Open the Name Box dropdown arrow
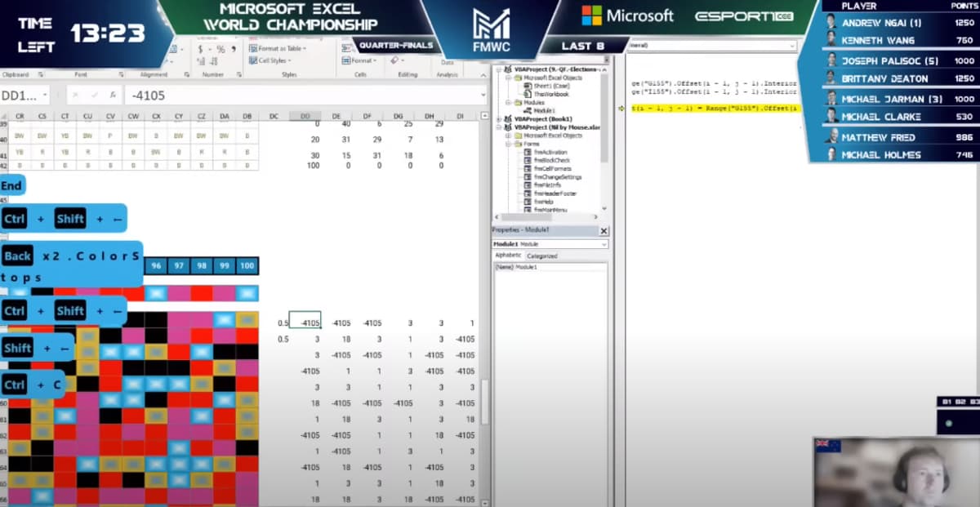The height and width of the screenshot is (507, 980). [43, 95]
